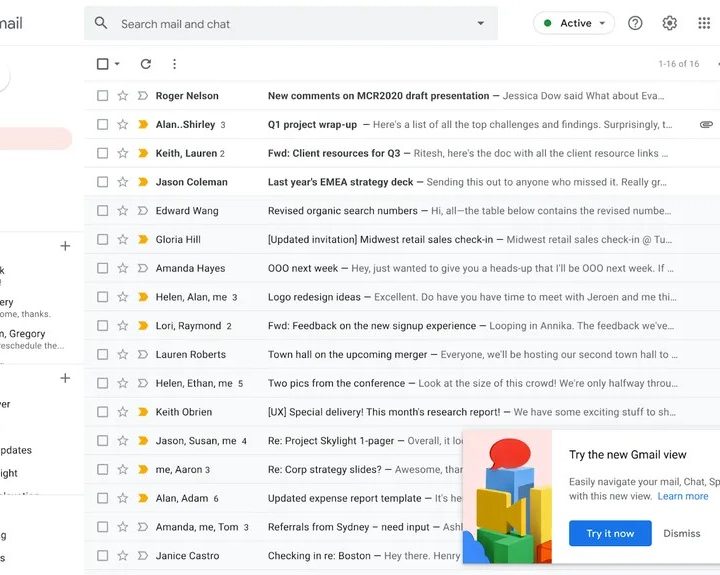
Task: Open the Learn more link
Action: click(x=683, y=496)
